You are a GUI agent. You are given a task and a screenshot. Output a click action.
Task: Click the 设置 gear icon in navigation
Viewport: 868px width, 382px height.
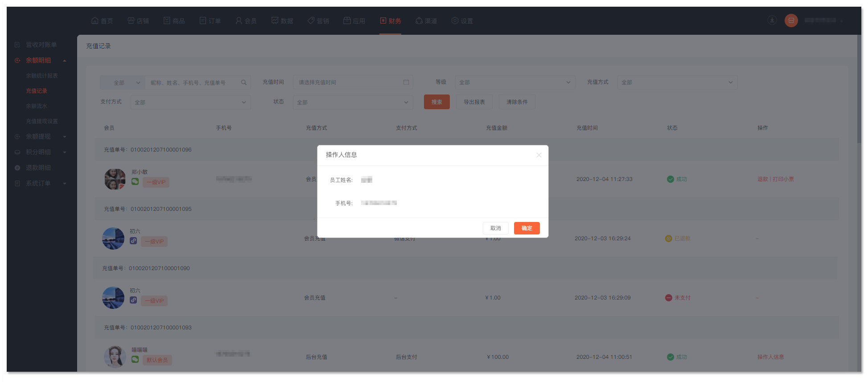point(455,21)
